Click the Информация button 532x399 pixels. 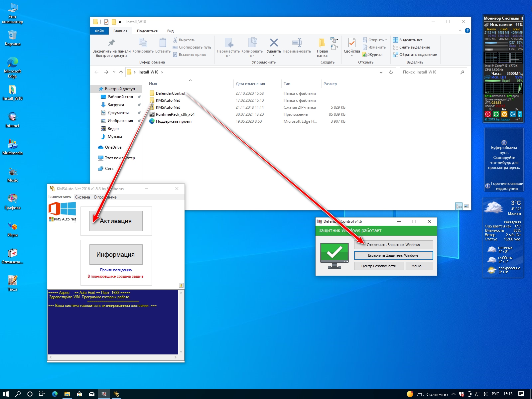pyautogui.click(x=116, y=255)
